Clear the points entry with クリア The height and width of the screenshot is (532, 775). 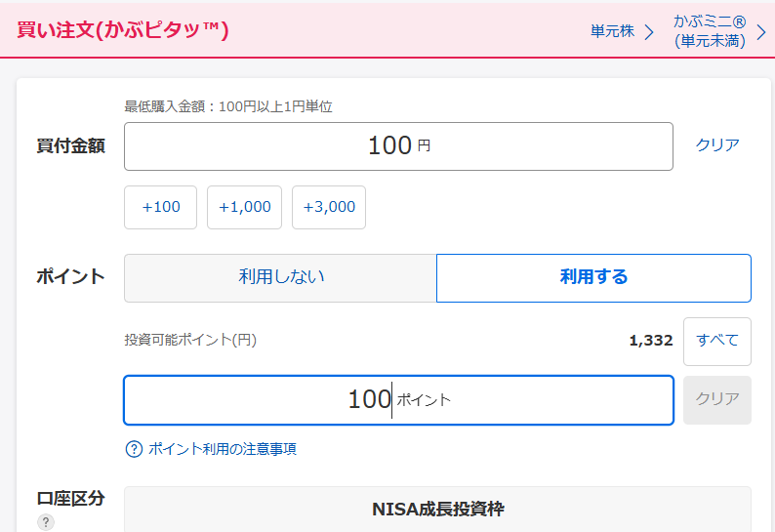click(x=717, y=399)
